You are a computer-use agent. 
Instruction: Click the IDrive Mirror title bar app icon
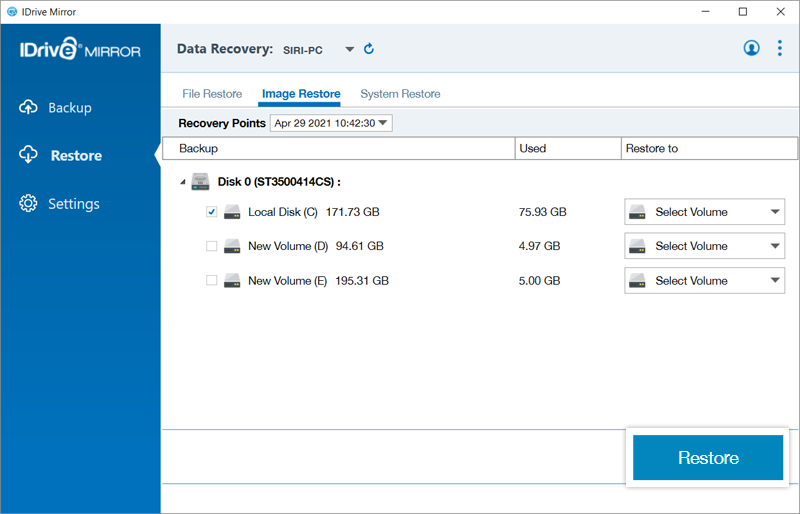(x=12, y=12)
